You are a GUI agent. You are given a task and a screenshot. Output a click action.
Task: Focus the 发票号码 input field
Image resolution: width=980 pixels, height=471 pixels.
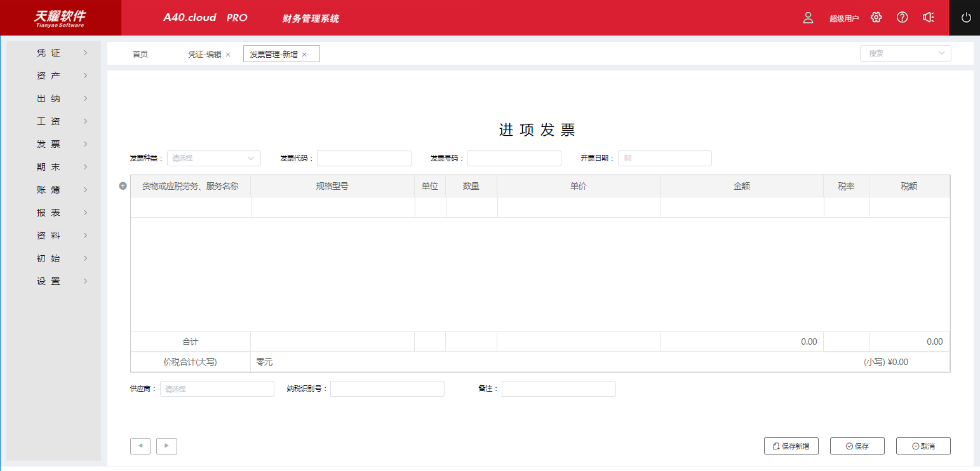coord(514,158)
